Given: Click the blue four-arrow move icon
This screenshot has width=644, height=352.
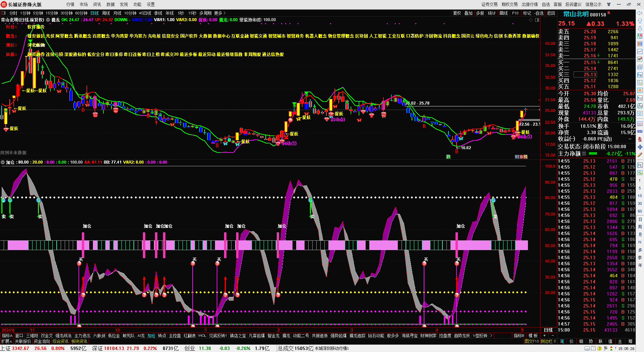Looking at the screenshot, I should point(640,147).
